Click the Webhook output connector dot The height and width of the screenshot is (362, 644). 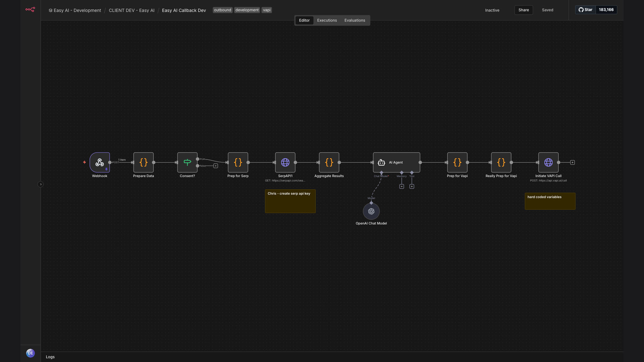pos(110,162)
